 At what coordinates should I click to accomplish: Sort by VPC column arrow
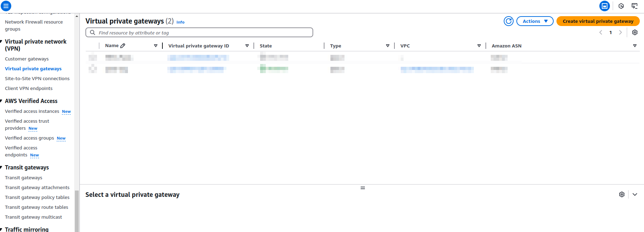pos(479,46)
